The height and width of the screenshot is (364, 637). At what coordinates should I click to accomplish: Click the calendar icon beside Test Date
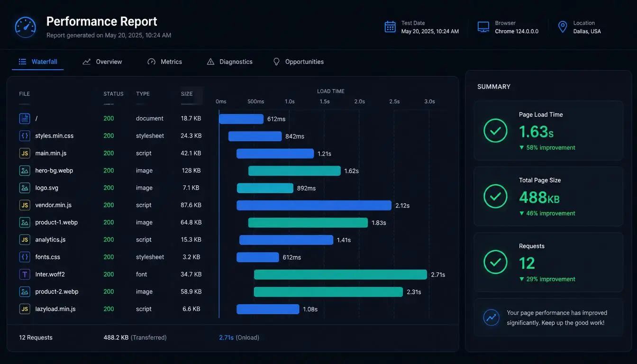(x=390, y=27)
